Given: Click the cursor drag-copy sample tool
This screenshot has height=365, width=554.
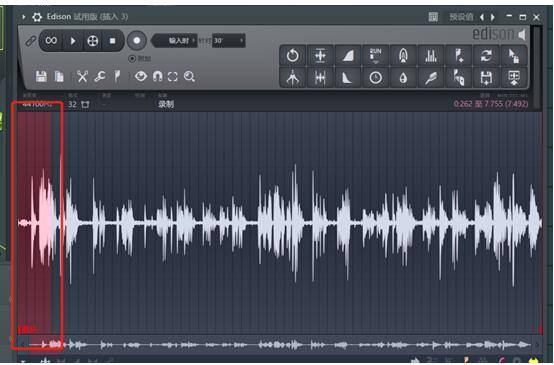Looking at the screenshot, I should 514,55.
